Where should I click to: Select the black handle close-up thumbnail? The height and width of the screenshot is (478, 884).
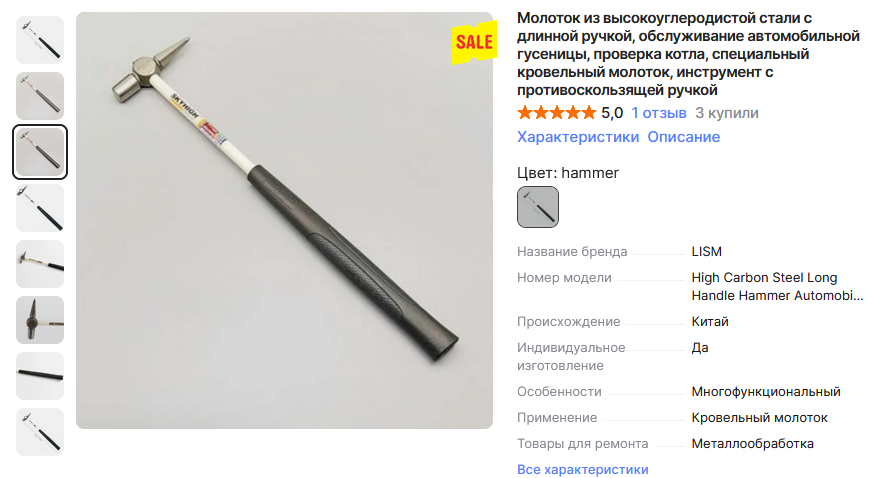click(40, 376)
